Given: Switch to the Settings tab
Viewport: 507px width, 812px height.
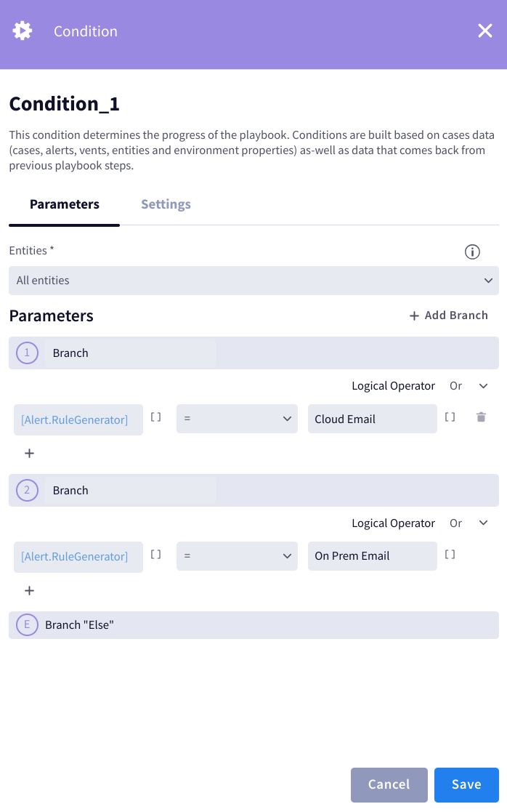Looking at the screenshot, I should pos(166,204).
